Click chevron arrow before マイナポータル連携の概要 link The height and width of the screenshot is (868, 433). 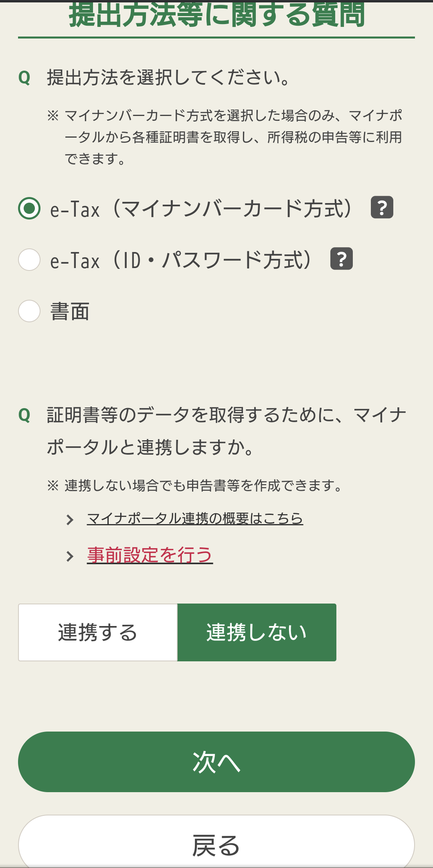click(70, 520)
